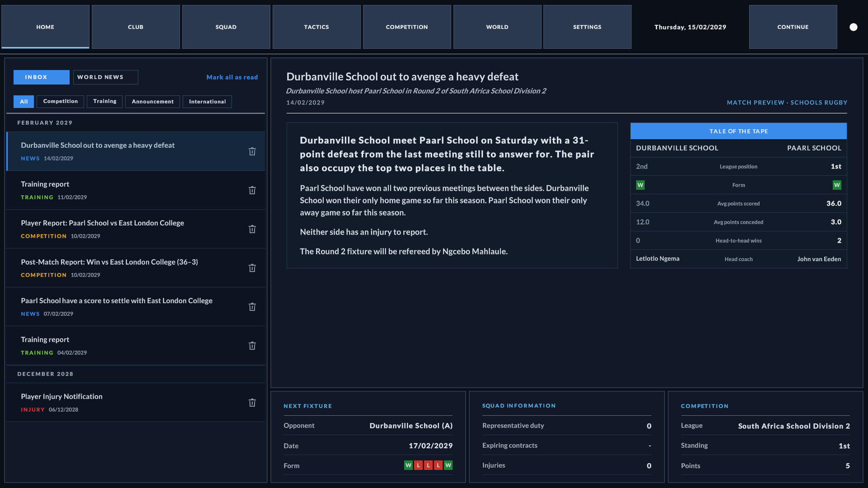Open Paarl School have a score to settle message
The image size is (868, 488).
click(136, 307)
